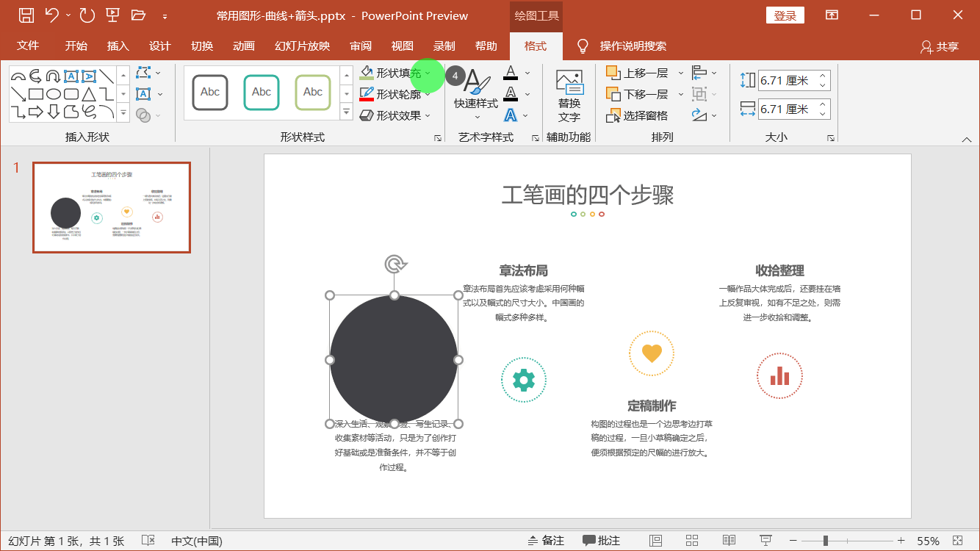Click the zoom out minus button
This screenshot has width=980, height=551.
point(793,541)
